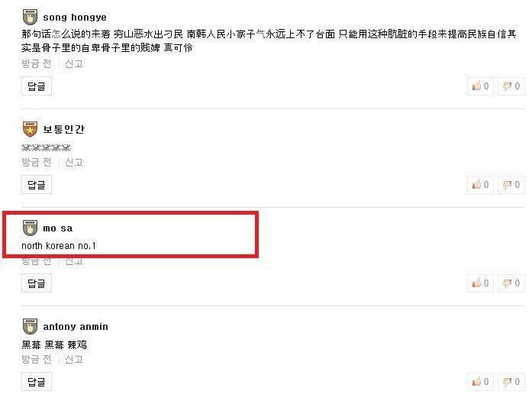
Task: Dislike antony anmin's comment
Action: [x=511, y=382]
